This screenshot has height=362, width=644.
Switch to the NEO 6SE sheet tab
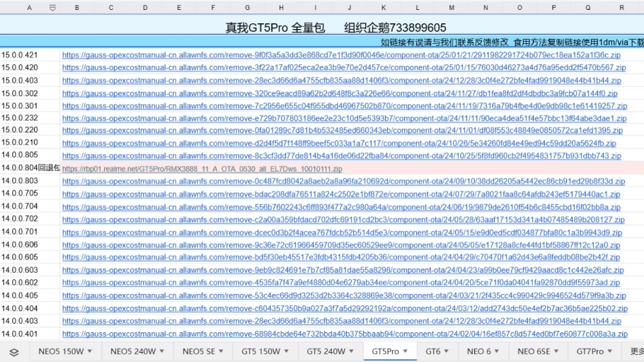tap(534, 351)
